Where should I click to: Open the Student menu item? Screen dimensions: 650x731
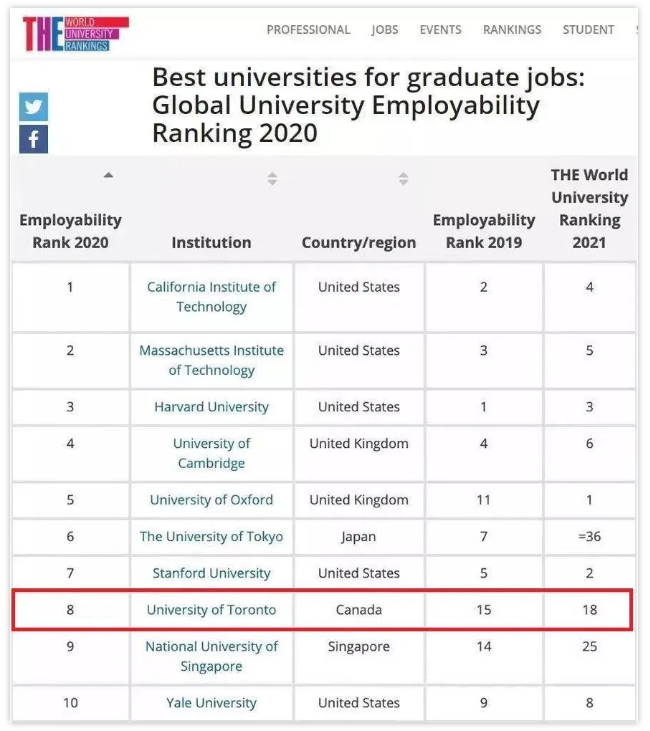click(x=588, y=30)
